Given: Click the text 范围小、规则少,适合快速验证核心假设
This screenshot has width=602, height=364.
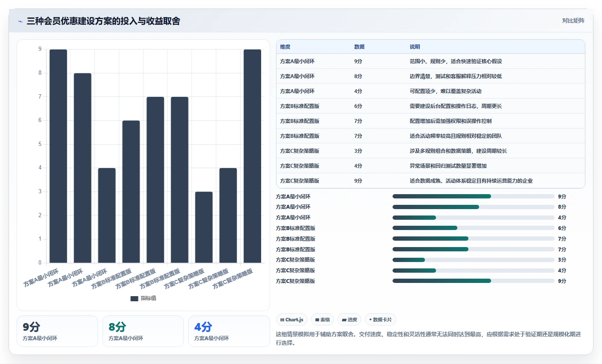Looking at the screenshot, I should 456,61.
